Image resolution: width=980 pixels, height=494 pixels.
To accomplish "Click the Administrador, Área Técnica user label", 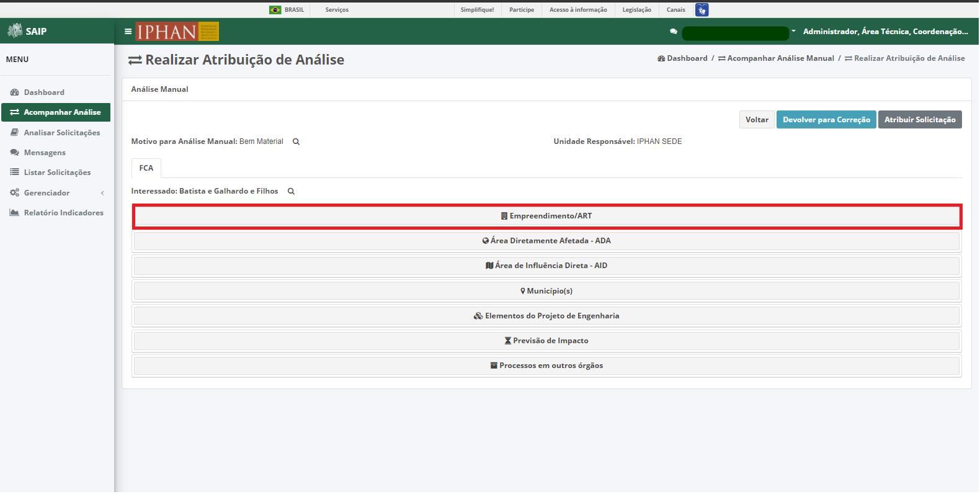I will pyautogui.click(x=886, y=32).
